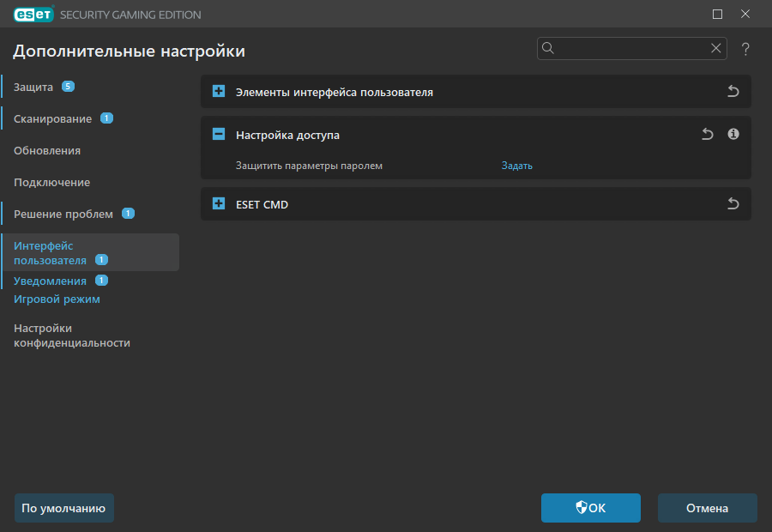The image size is (772, 532).
Task: Open the Уведомления subsection
Action: pyautogui.click(x=51, y=281)
